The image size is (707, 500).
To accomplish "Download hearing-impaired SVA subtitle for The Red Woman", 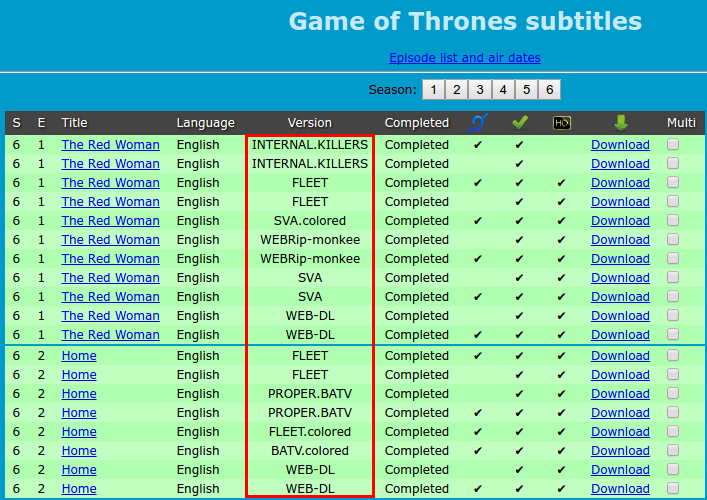I will point(620,297).
